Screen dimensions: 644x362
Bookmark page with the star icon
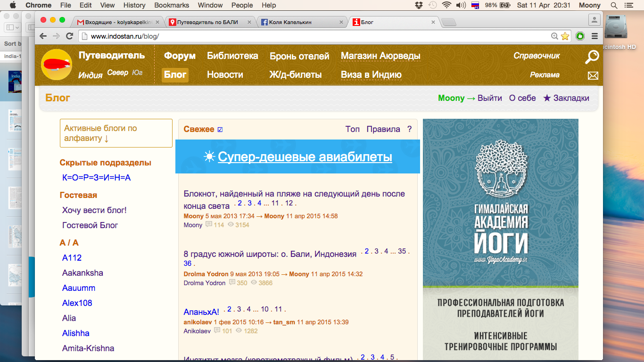pyautogui.click(x=565, y=36)
